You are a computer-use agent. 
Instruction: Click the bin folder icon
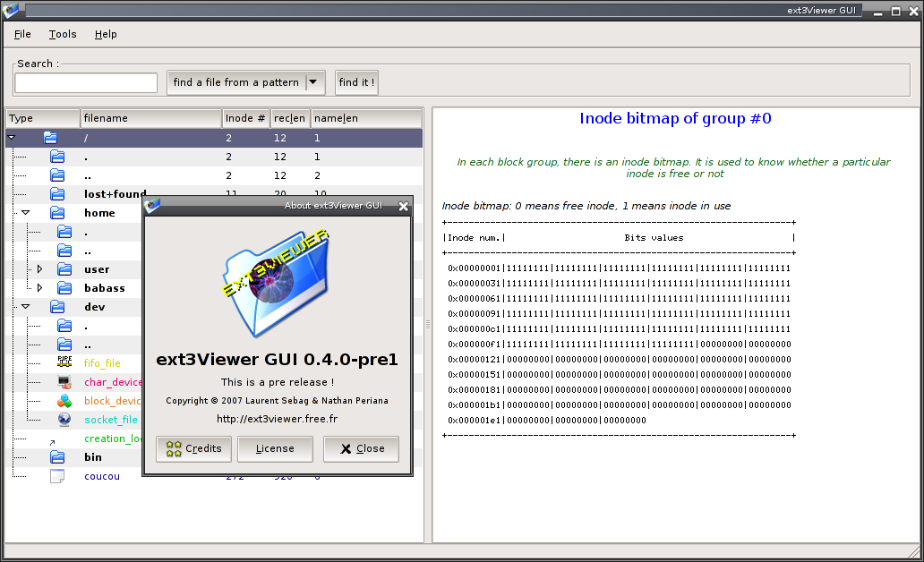[57, 457]
